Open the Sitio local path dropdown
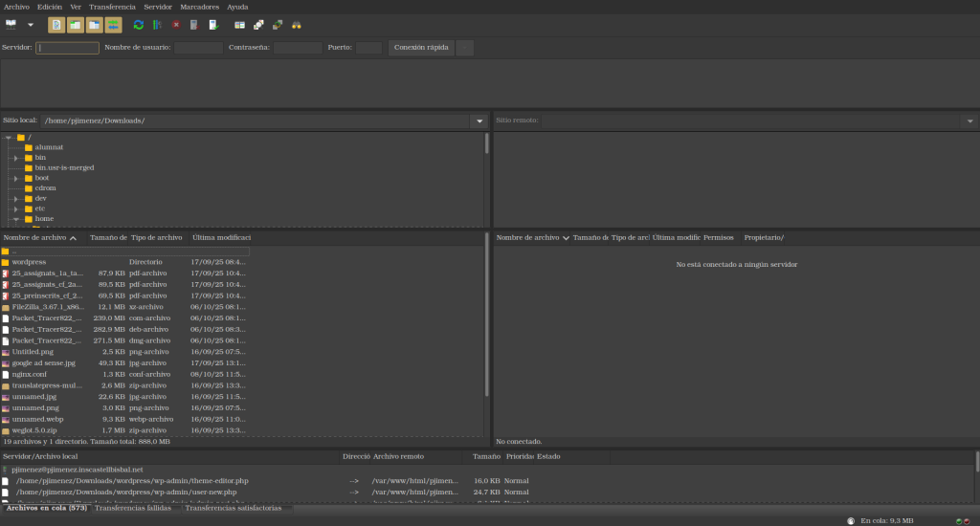The width and height of the screenshot is (980, 526). coord(479,121)
